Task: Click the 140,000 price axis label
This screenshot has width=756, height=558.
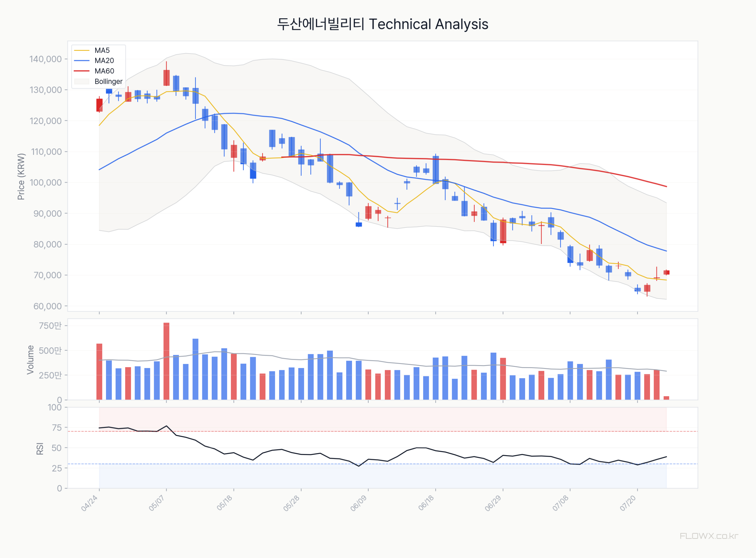Action: pyautogui.click(x=45, y=59)
